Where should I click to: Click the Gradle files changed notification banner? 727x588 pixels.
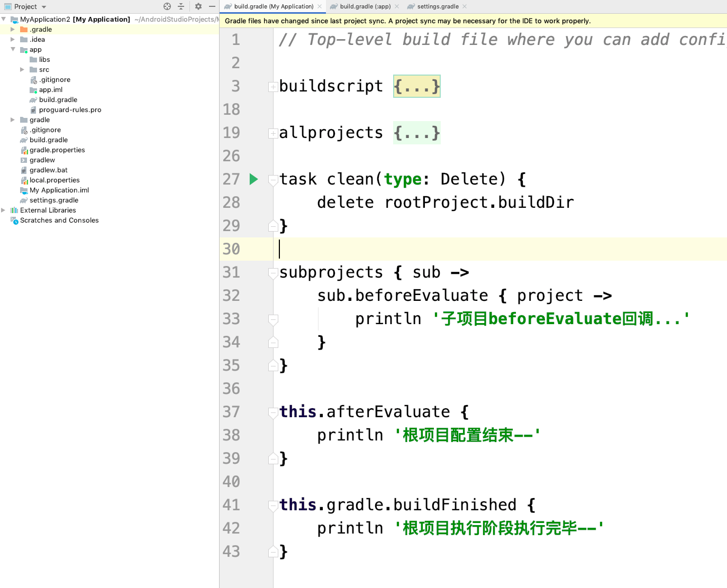pos(473,21)
